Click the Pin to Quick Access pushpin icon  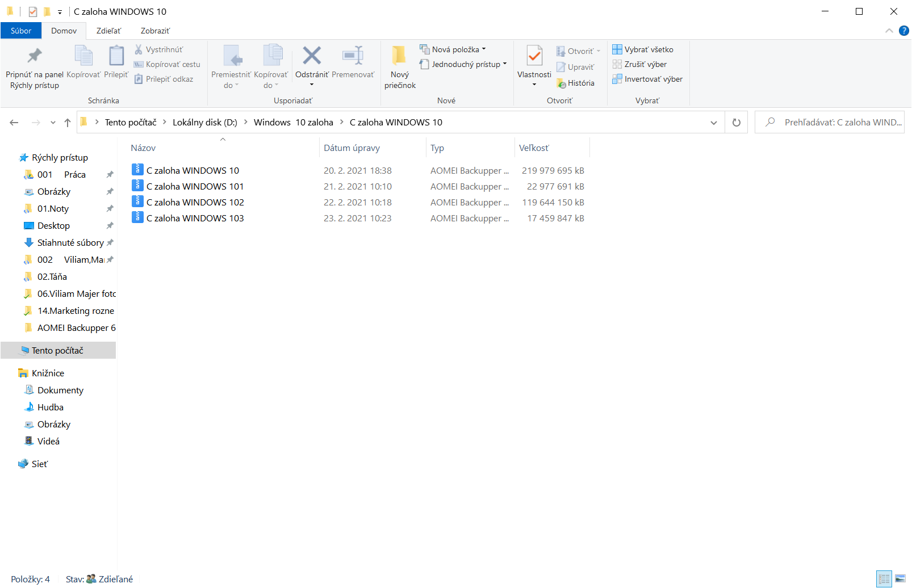click(x=35, y=56)
